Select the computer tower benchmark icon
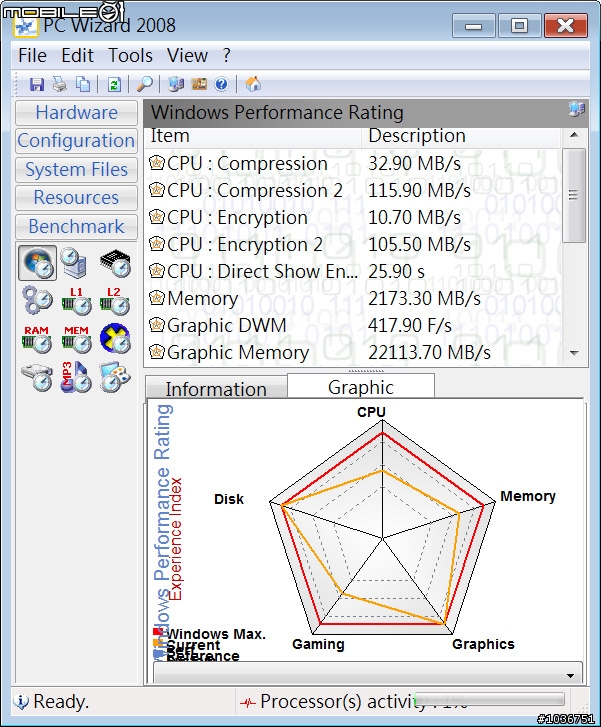This screenshot has width=601, height=727. coord(76,263)
